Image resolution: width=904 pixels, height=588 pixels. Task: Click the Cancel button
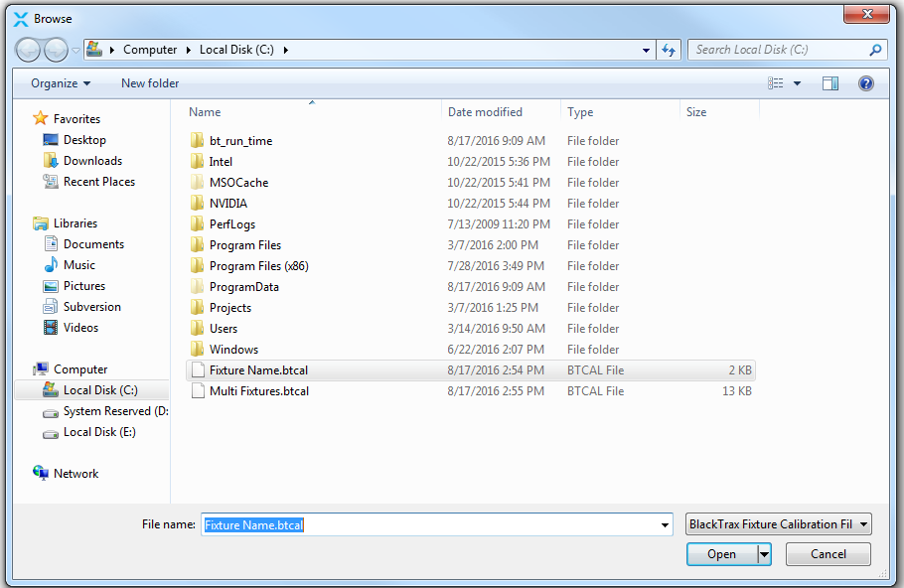(x=828, y=554)
